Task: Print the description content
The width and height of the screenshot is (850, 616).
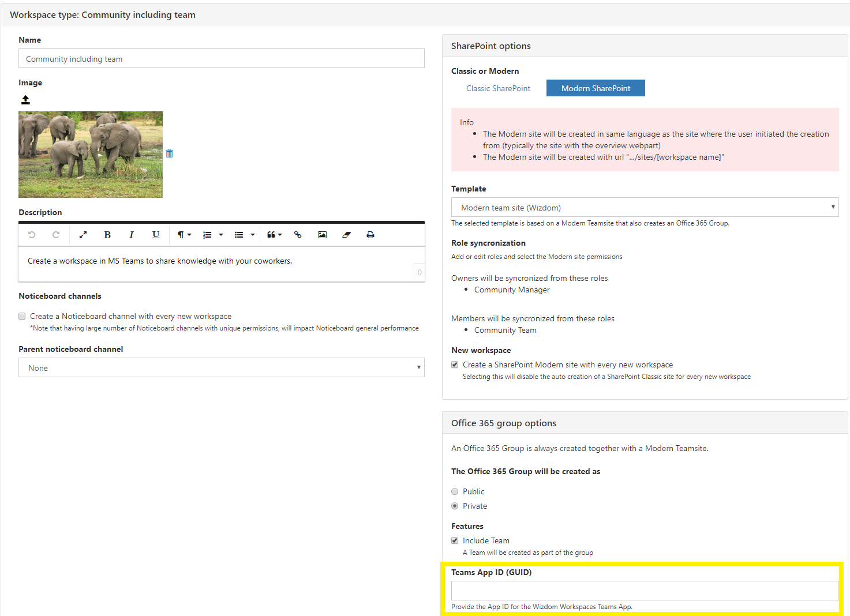Action: (370, 235)
